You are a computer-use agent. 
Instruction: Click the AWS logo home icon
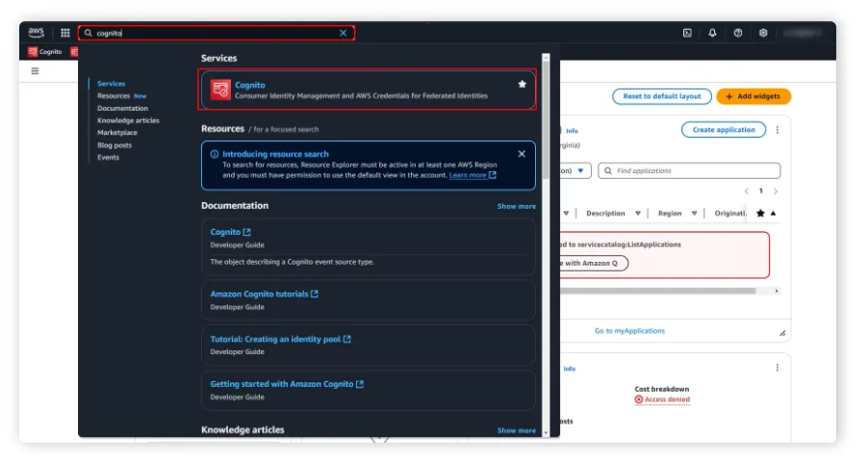pos(36,33)
